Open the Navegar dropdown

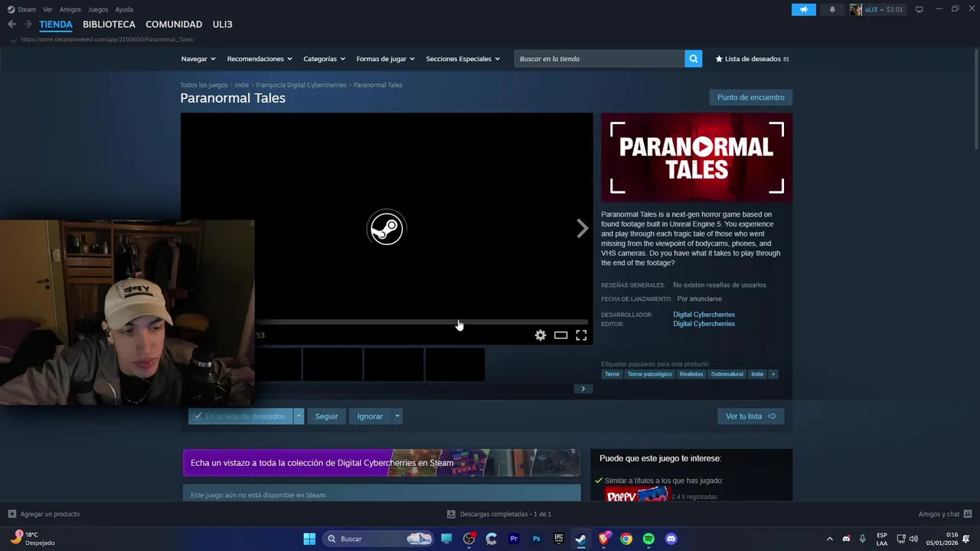tap(198, 59)
